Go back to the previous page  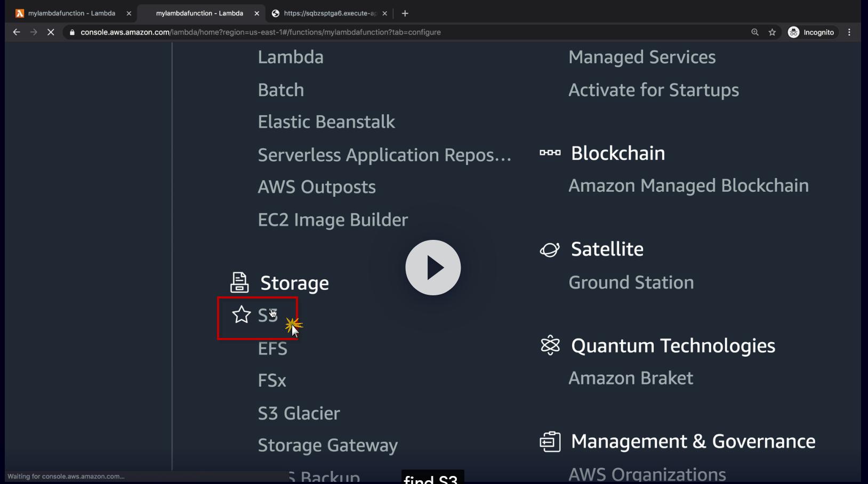17,33
